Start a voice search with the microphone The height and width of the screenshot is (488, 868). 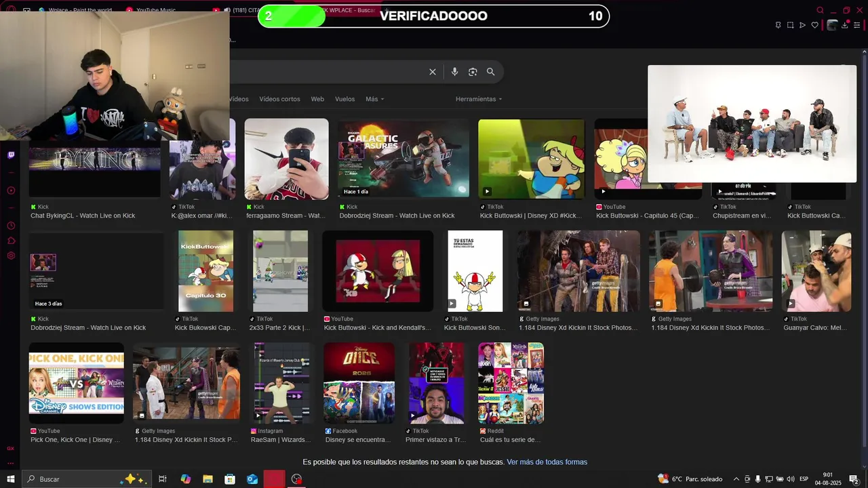(454, 72)
